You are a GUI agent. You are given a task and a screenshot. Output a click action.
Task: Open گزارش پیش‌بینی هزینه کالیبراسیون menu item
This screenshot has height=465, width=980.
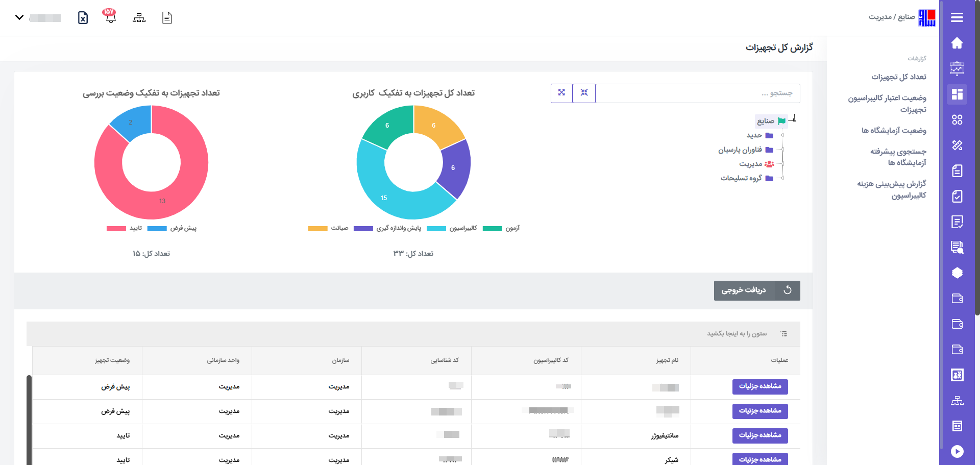click(892, 189)
